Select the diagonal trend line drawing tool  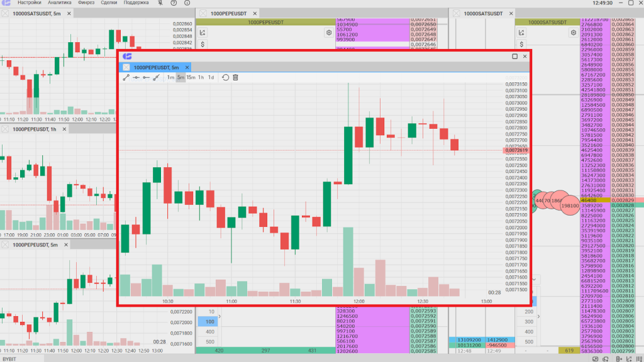tap(126, 77)
